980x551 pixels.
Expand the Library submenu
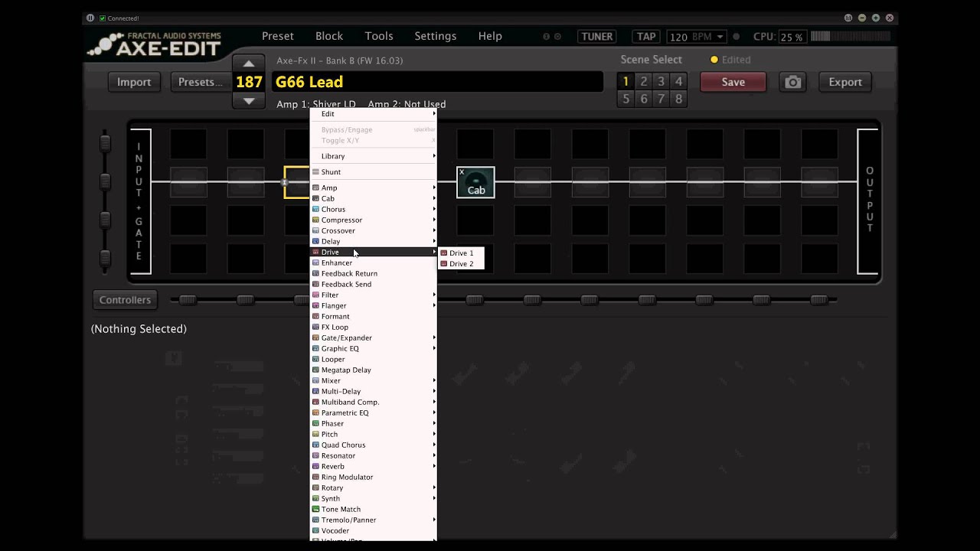pyautogui.click(x=373, y=156)
